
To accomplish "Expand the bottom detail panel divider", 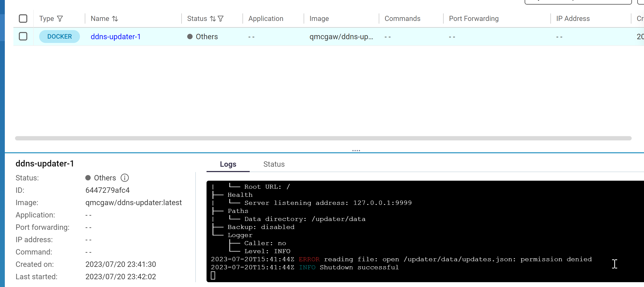I will (x=356, y=150).
